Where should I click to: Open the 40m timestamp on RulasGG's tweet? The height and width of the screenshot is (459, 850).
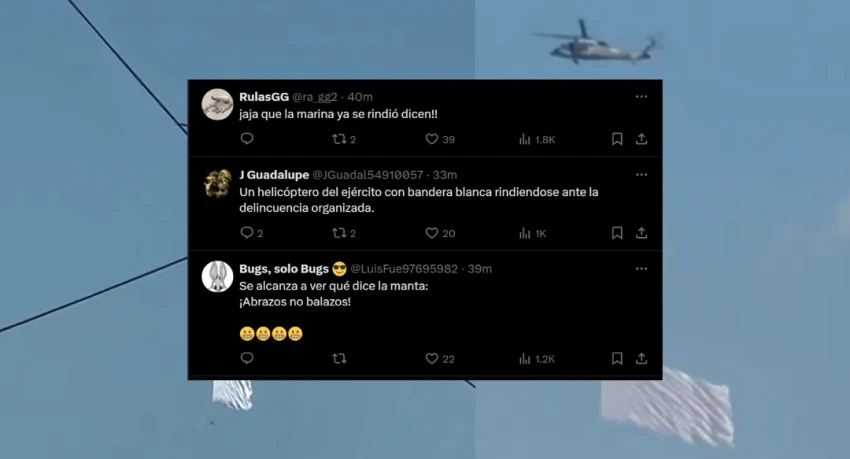(360, 97)
